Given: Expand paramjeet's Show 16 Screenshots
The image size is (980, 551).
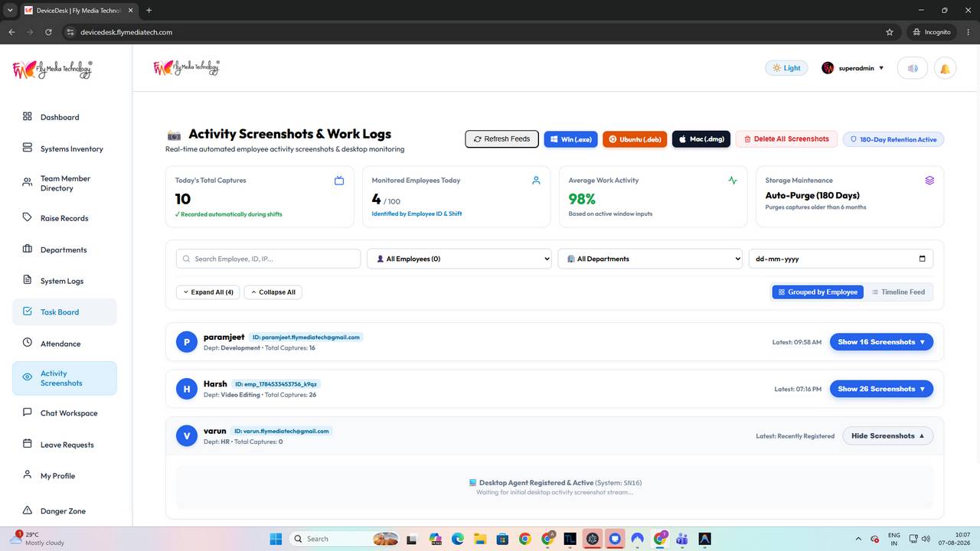Looking at the screenshot, I should pos(881,342).
